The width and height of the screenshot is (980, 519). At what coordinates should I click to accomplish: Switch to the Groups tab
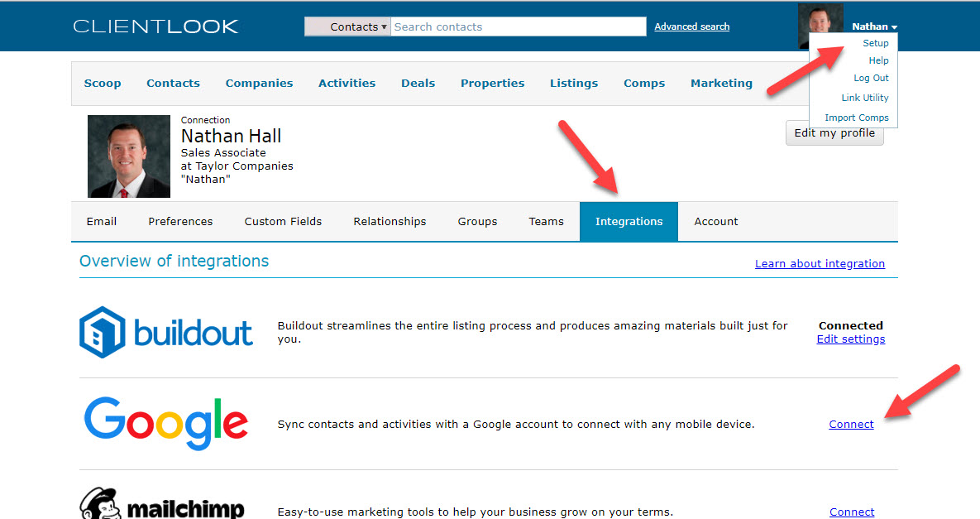(477, 221)
